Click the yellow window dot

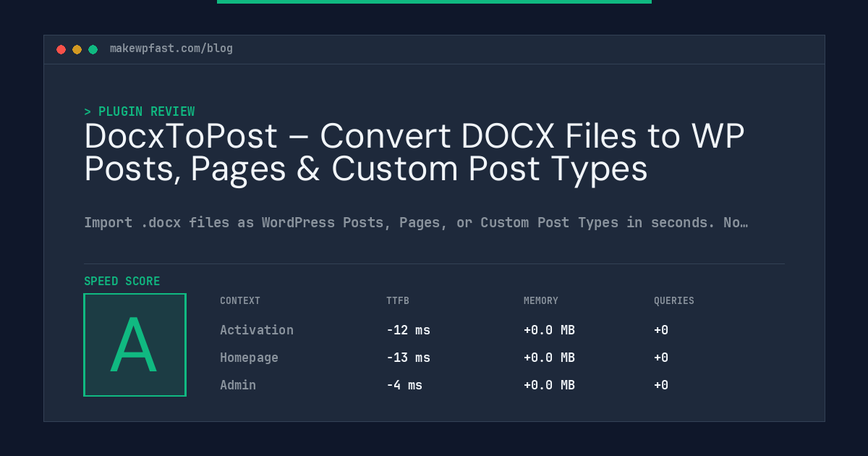point(77,49)
